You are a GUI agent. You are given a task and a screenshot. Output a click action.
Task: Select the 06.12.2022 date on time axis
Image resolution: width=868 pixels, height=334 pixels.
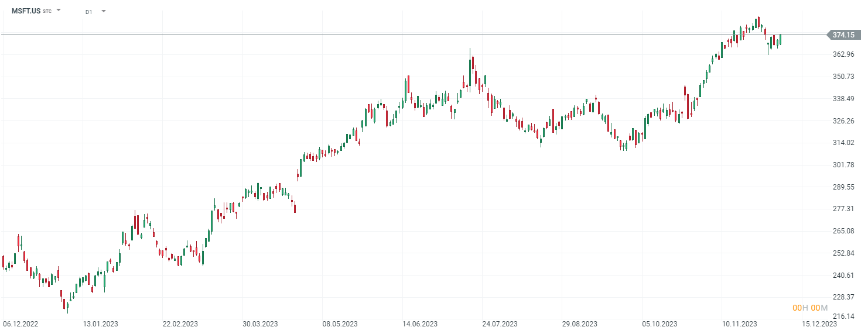click(20, 323)
